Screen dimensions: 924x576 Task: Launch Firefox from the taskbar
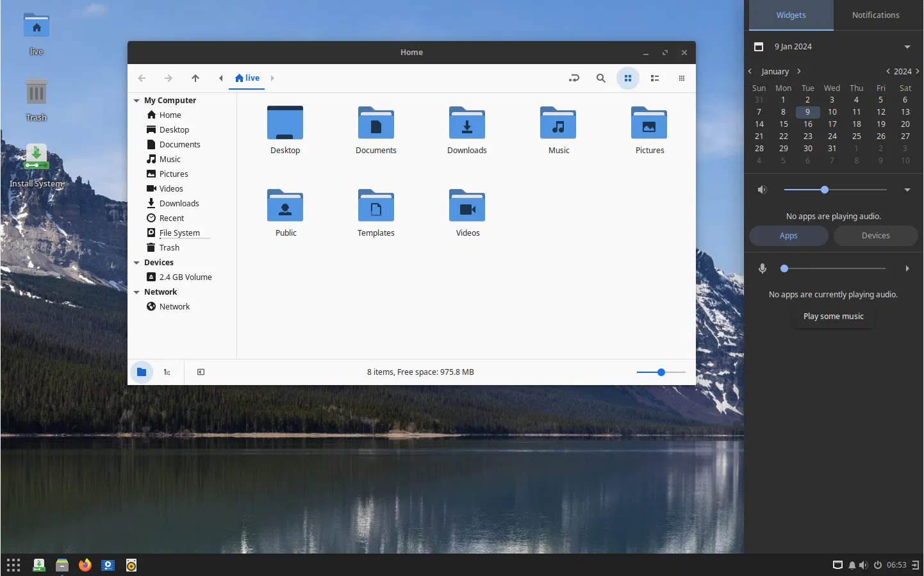tap(85, 565)
